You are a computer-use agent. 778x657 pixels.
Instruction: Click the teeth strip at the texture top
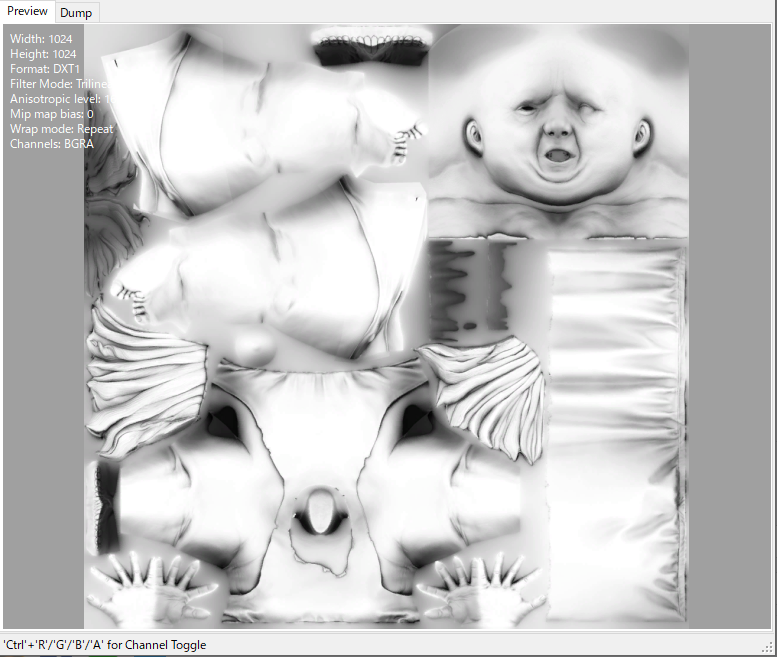pos(372,43)
